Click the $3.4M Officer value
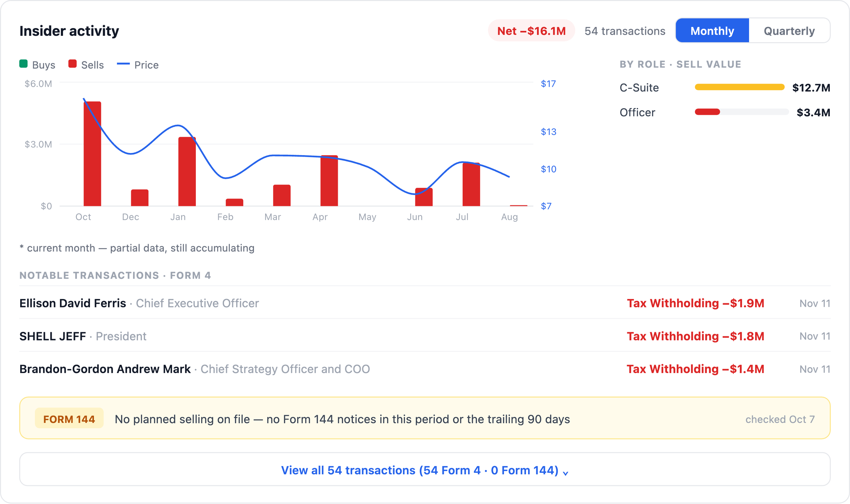The width and height of the screenshot is (850, 504). point(813,112)
